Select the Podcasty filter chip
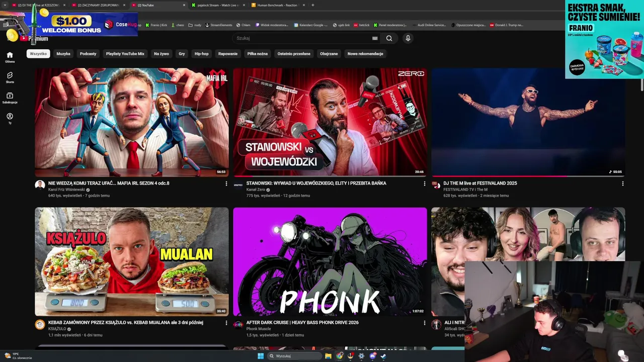This screenshot has width=644, height=362. [88, 54]
